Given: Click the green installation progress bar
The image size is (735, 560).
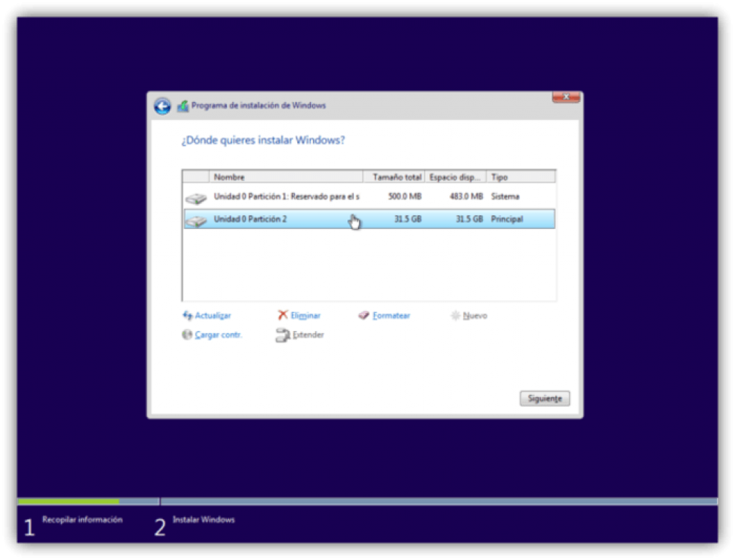Looking at the screenshot, I should (x=68, y=501).
